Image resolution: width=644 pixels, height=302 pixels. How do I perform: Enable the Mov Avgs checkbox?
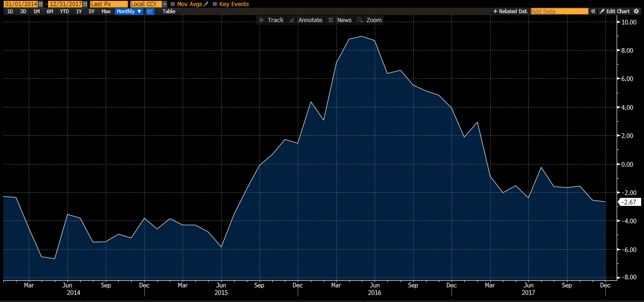point(173,4)
